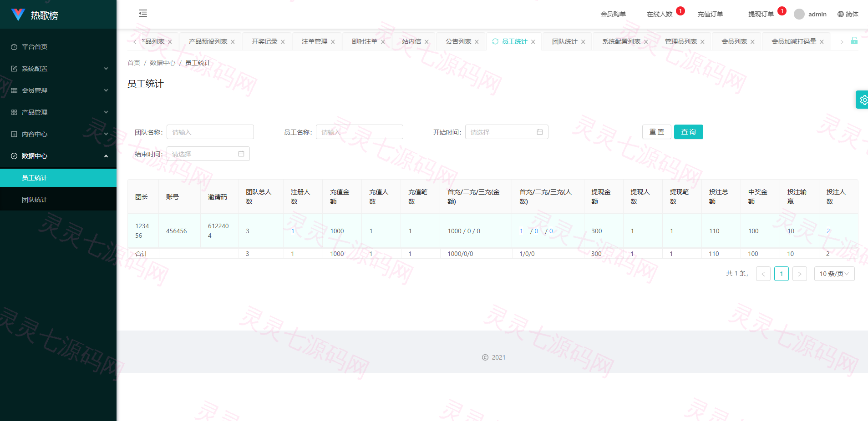Click the 员工名称 input field
Image resolution: width=868 pixels, height=421 pixels.
click(x=360, y=132)
